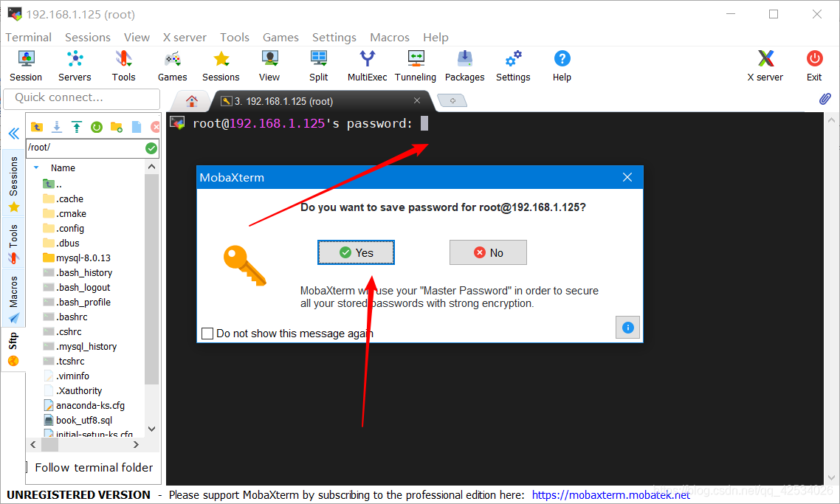The image size is (840, 504).
Task: Open the Tools side tab
Action: click(13, 244)
